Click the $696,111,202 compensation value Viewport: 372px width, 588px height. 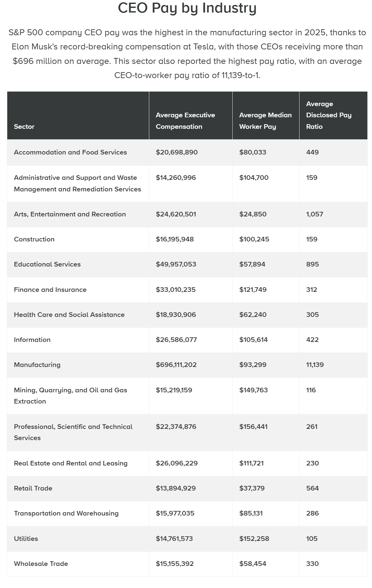(176, 365)
